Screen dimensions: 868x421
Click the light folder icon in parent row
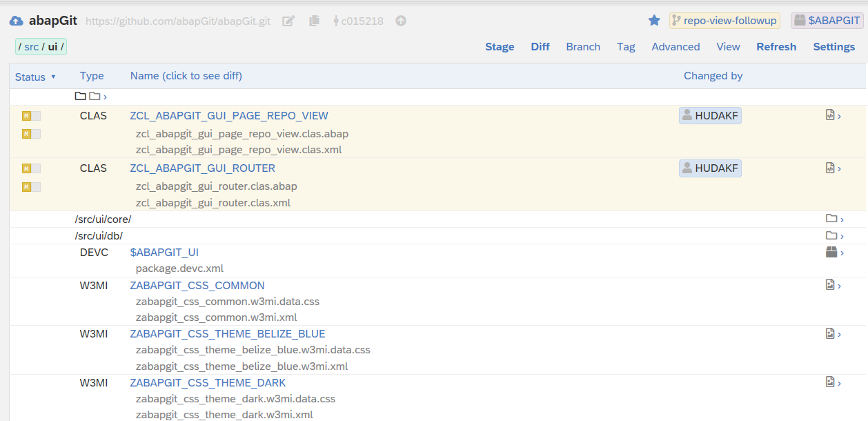tap(95, 96)
